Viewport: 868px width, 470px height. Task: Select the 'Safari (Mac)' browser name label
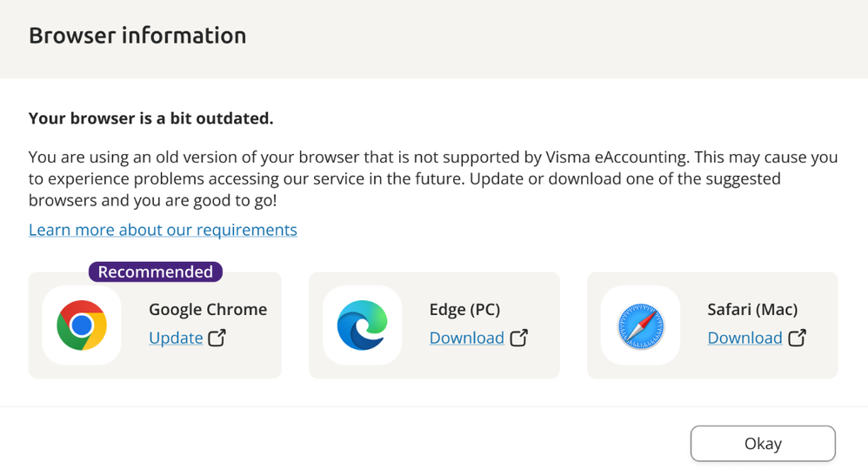pos(752,309)
